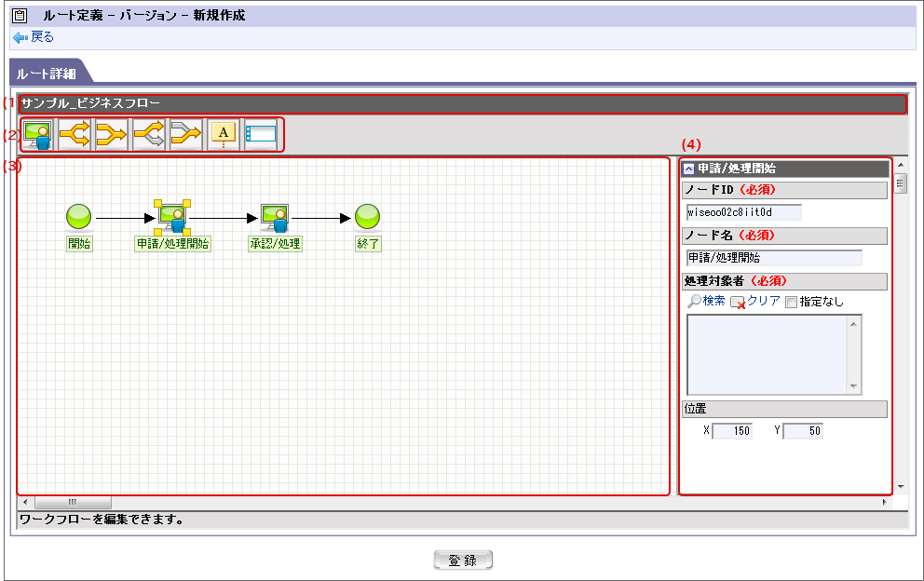Viewport: 924px width, 581px height.
Task: Click the Y position field
Action: (803, 431)
